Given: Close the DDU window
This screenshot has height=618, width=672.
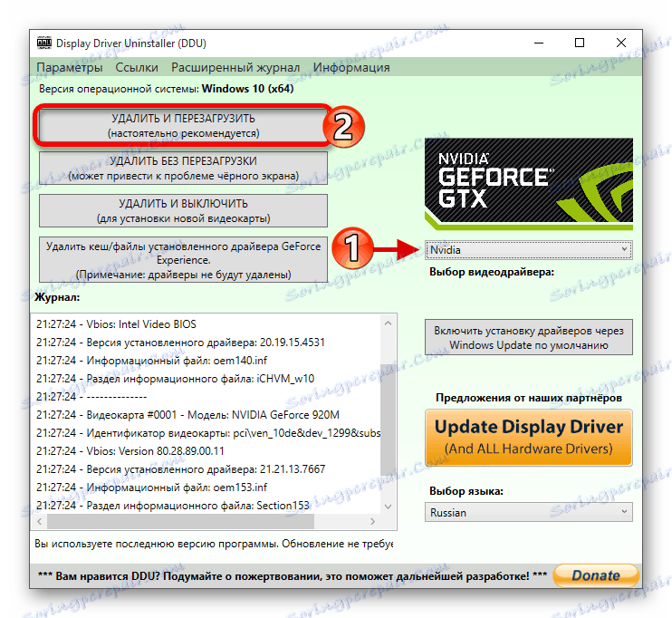Looking at the screenshot, I should pos(621,43).
